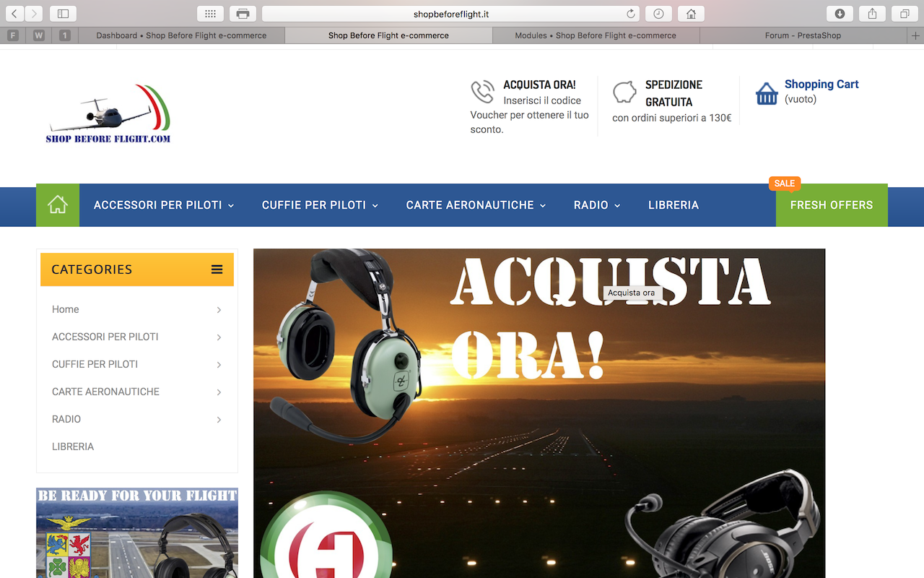Viewport: 924px width, 578px height.
Task: Expand CUFFIE PER PILOTI sidebar chevron
Action: pos(219,365)
